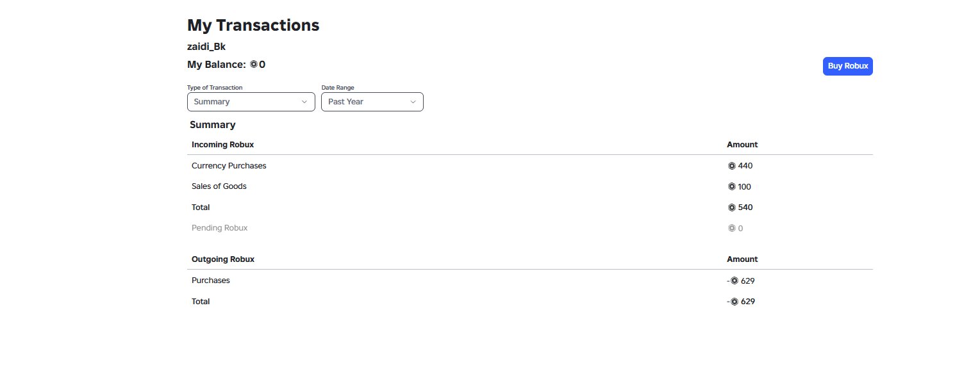Click the greyed Robux icon for Pending Robux
This screenshot has height=374, width=980.
pyautogui.click(x=732, y=228)
